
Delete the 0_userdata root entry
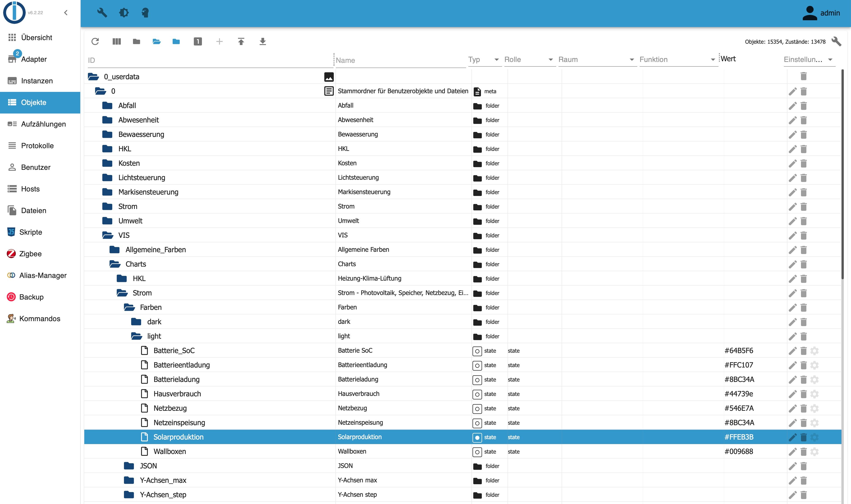[x=803, y=76]
